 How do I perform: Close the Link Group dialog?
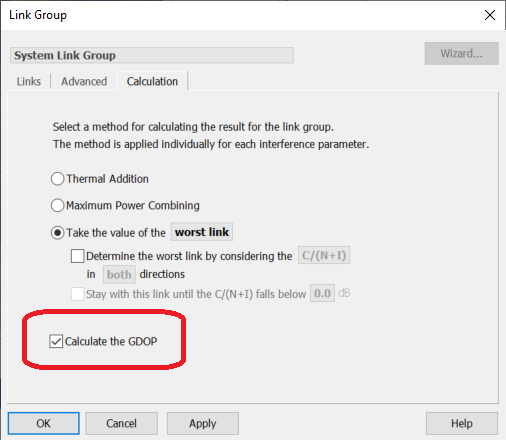[x=490, y=15]
